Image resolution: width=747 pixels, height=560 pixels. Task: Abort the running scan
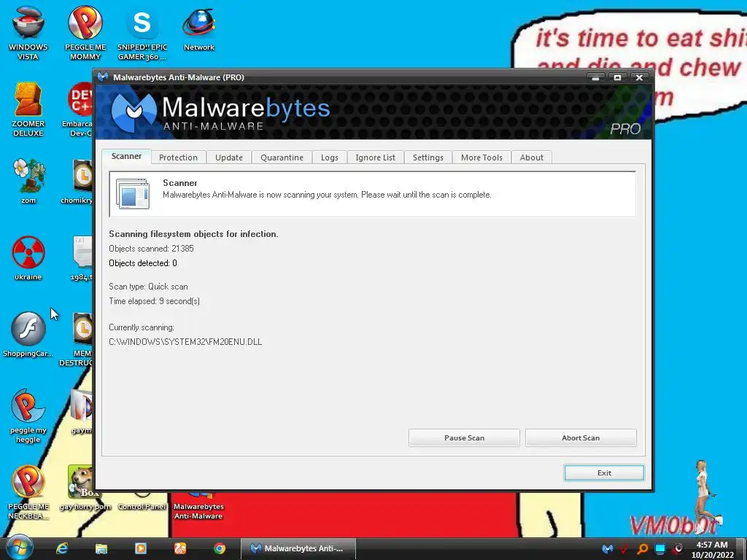581,437
